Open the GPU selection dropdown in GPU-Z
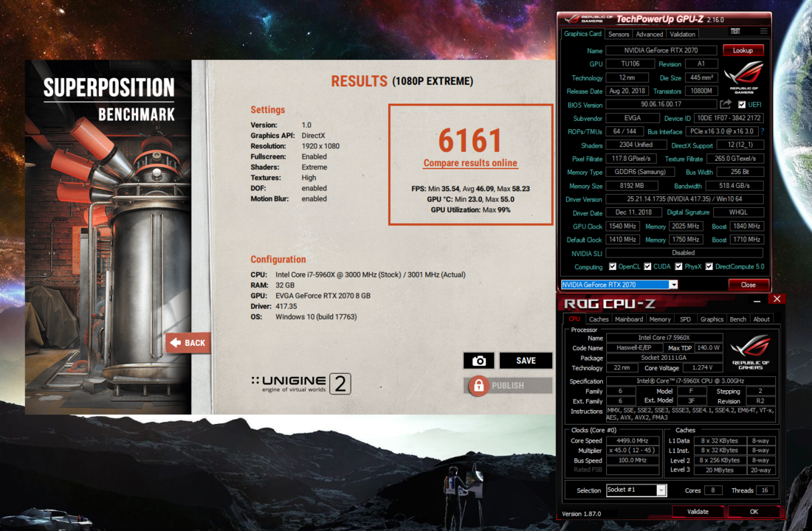This screenshot has height=531, width=812. tap(672, 285)
